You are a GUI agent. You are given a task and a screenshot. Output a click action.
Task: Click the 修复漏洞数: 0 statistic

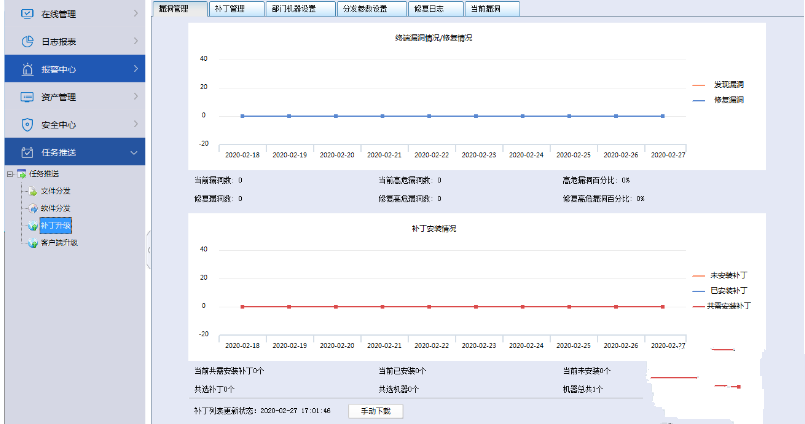[x=218, y=199]
